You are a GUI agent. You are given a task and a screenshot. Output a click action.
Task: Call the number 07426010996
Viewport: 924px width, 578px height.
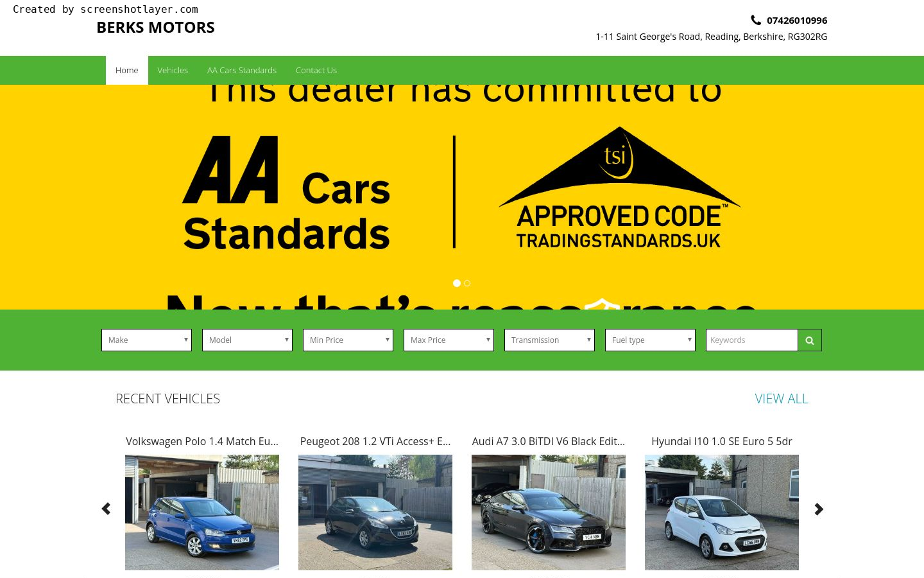[797, 21]
